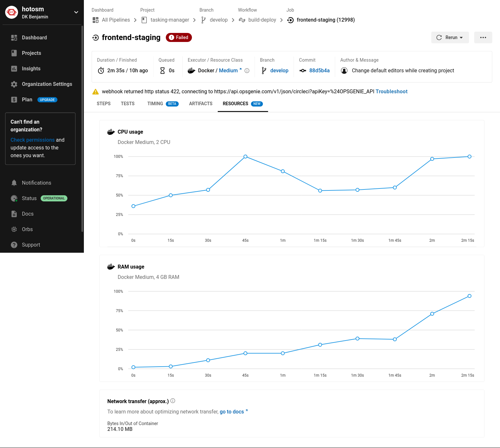Click the Network transfer info icon

point(173,401)
